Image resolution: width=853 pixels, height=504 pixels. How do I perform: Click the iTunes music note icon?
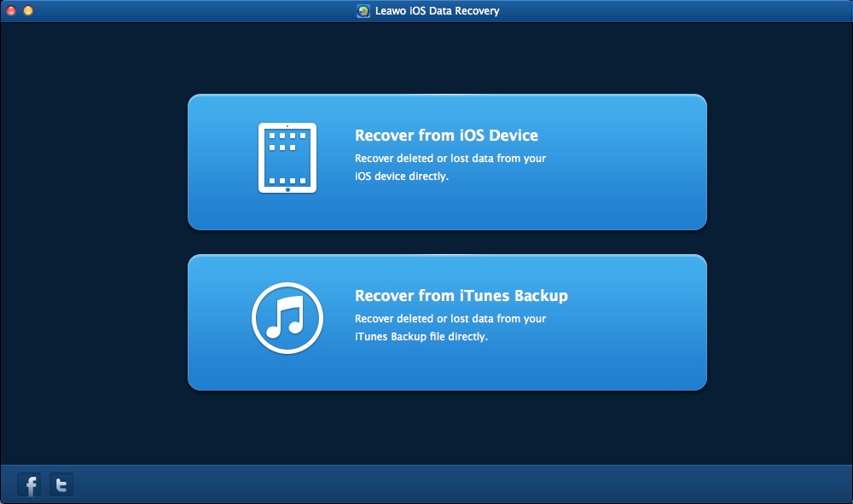[x=287, y=318]
